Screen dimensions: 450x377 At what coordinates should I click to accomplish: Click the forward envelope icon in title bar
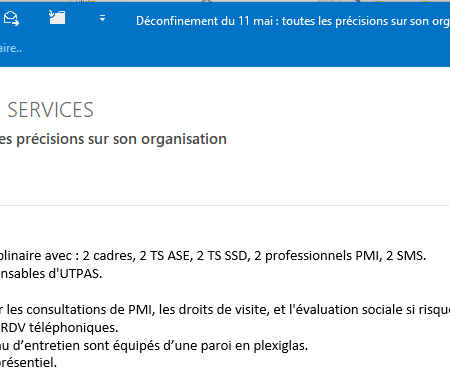(x=11, y=18)
